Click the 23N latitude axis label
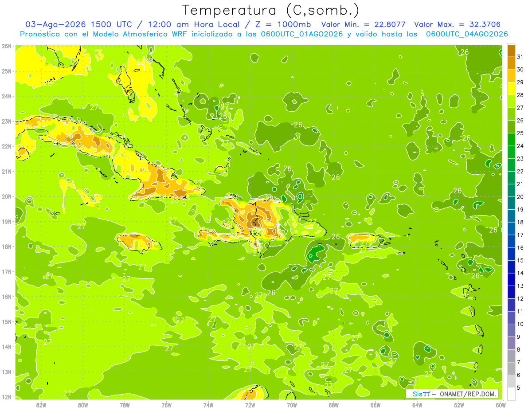532x411 pixels. click(x=6, y=121)
